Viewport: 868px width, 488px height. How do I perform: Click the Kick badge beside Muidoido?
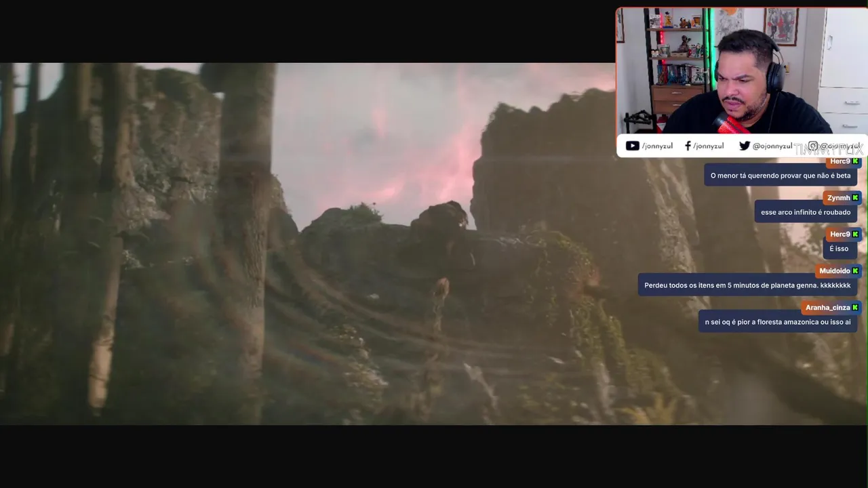pyautogui.click(x=856, y=271)
